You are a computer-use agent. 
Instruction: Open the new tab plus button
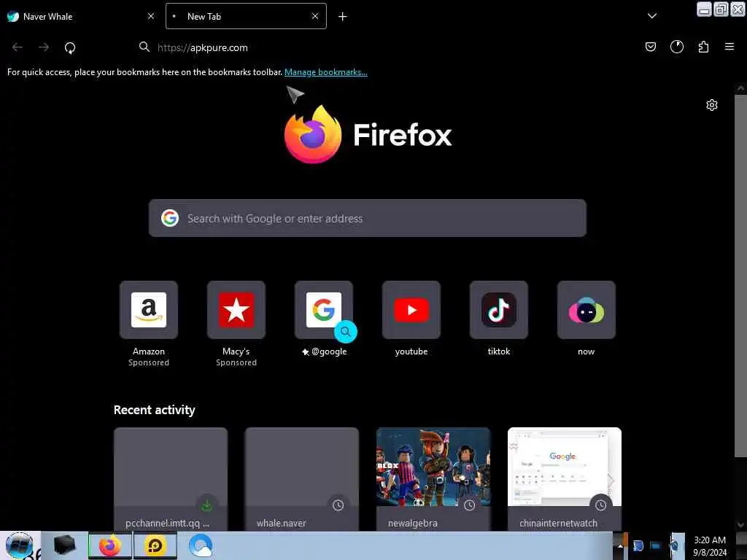coord(343,17)
